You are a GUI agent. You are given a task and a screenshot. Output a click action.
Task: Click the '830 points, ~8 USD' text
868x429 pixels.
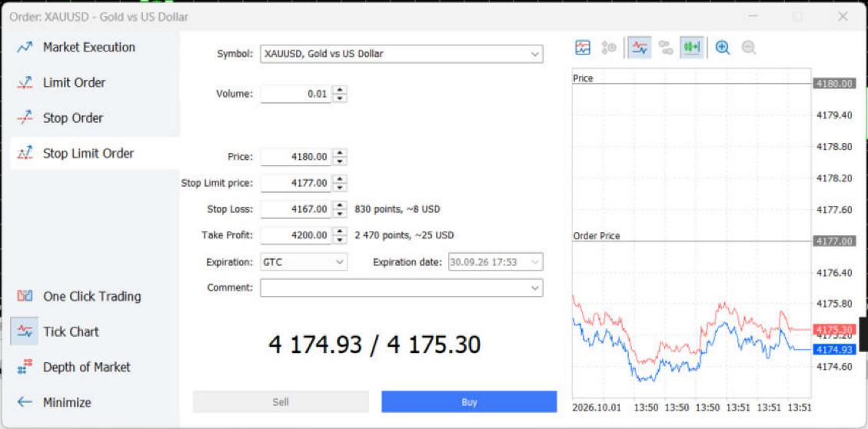(397, 209)
